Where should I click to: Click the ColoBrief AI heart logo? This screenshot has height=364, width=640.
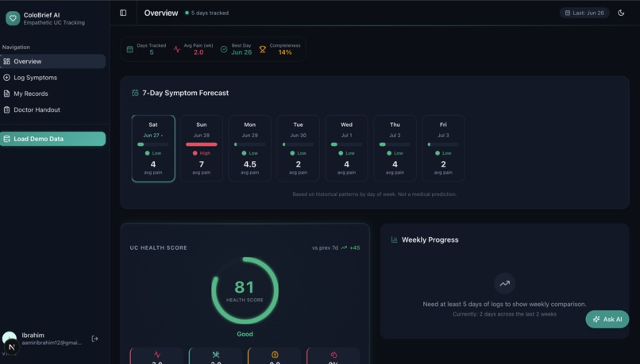pyautogui.click(x=13, y=18)
